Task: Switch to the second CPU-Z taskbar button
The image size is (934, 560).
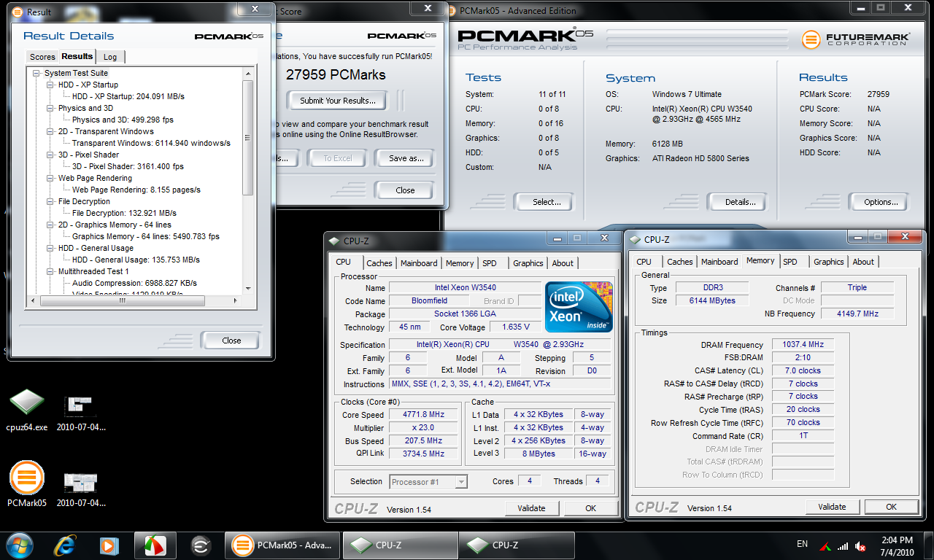Action: pos(517,545)
